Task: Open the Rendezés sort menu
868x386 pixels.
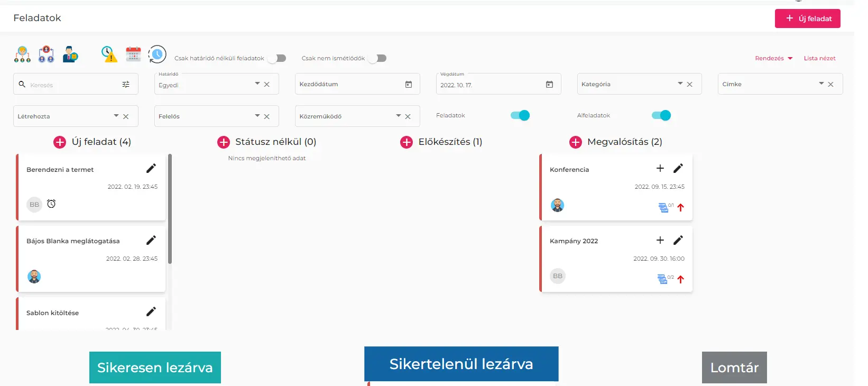Action: 774,58
